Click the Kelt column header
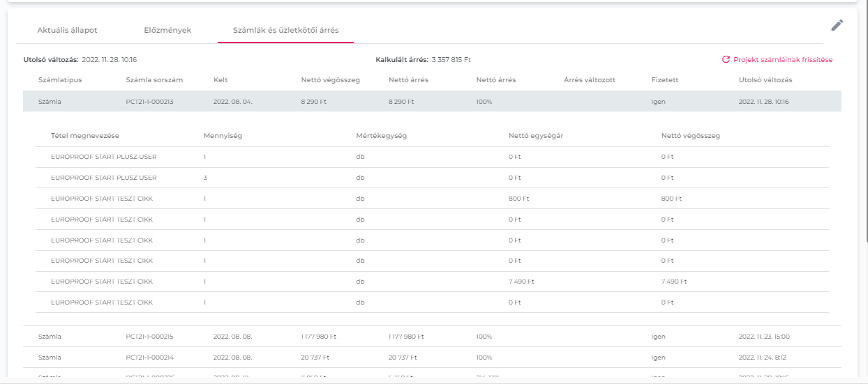This screenshot has width=868, height=384. [220, 80]
